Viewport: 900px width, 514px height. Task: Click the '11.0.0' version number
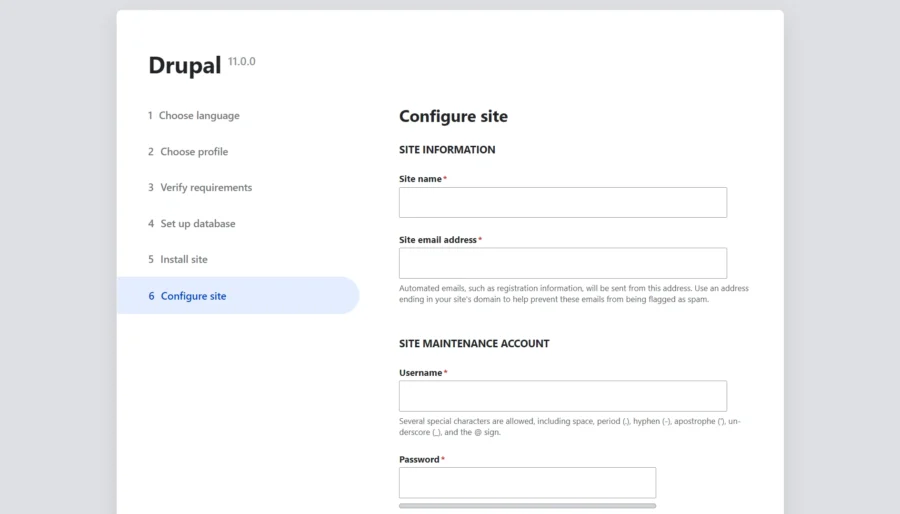[242, 61]
